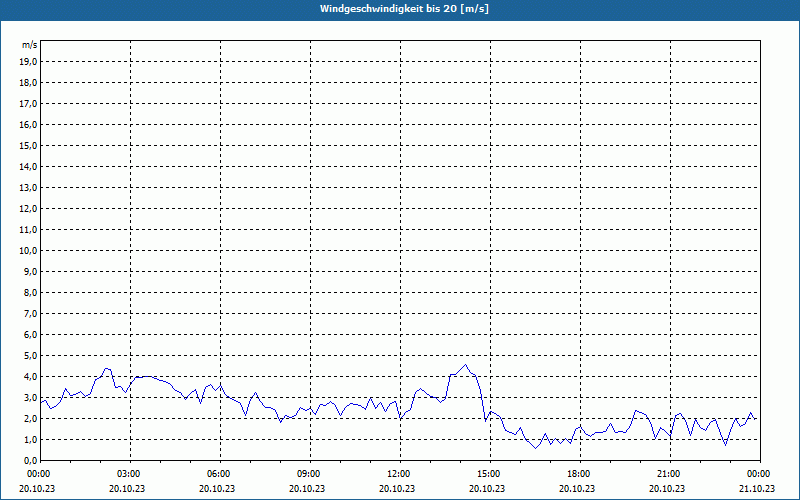Pick the 09:00 time label
800x500 pixels.
coord(310,474)
